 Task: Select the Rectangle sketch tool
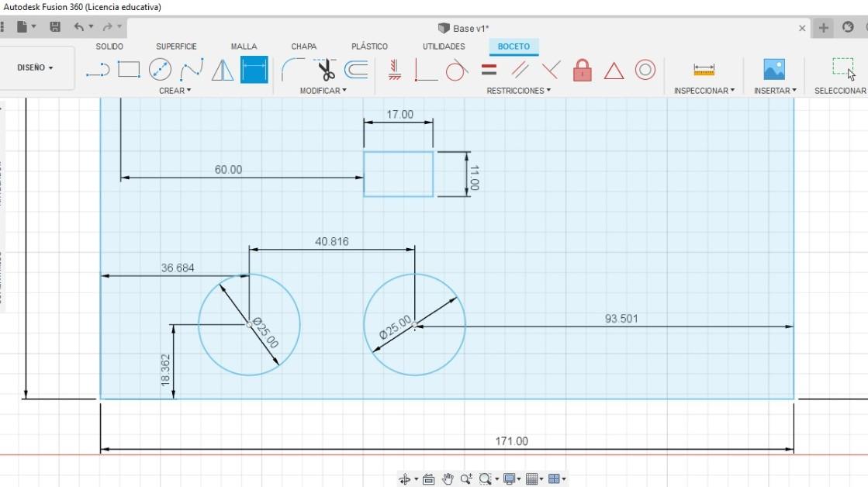coord(129,70)
